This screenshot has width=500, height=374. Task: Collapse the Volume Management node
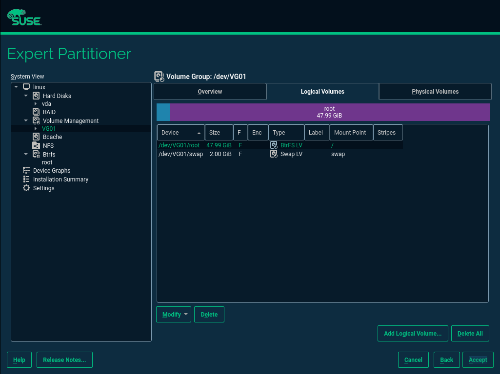(26, 120)
